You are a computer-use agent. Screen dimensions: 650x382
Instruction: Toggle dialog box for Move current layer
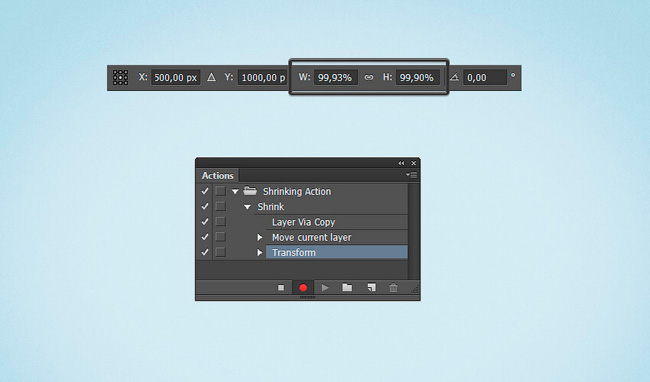pyautogui.click(x=221, y=237)
